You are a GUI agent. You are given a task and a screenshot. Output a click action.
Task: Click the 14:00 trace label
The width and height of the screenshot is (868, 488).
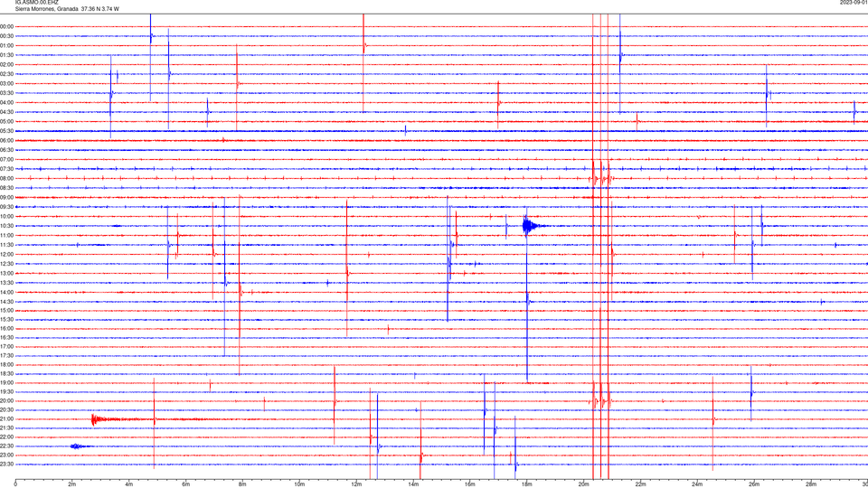click(7, 292)
